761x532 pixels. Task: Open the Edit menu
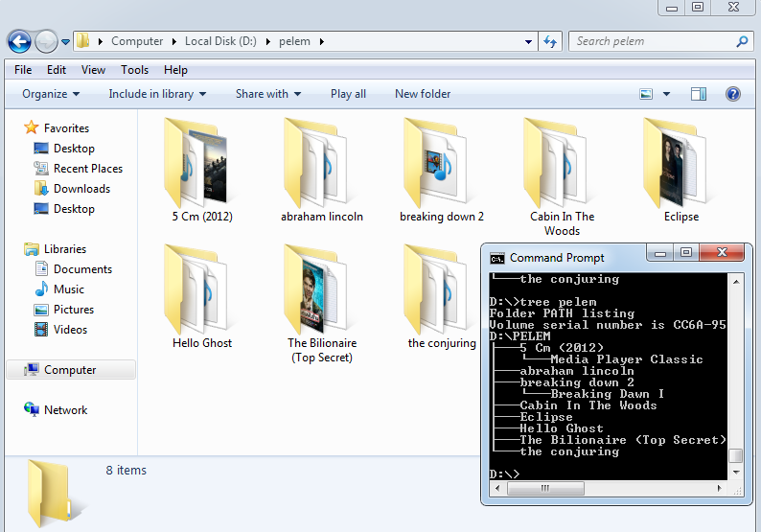click(x=57, y=70)
